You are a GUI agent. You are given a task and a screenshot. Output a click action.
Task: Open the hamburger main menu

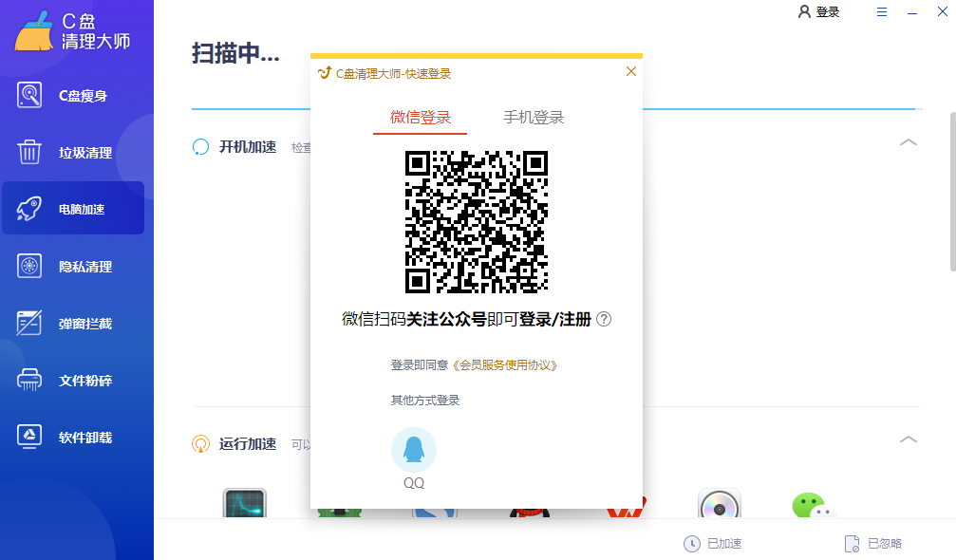tap(882, 11)
